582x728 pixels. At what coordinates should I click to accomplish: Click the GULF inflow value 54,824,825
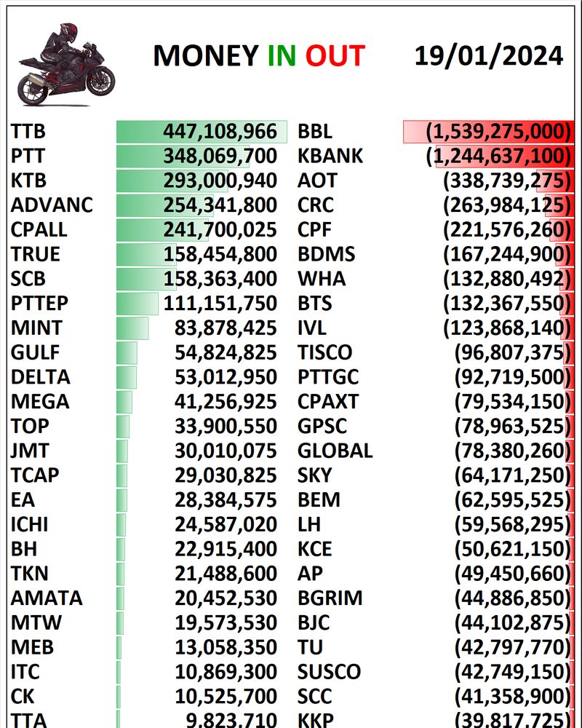pyautogui.click(x=226, y=353)
